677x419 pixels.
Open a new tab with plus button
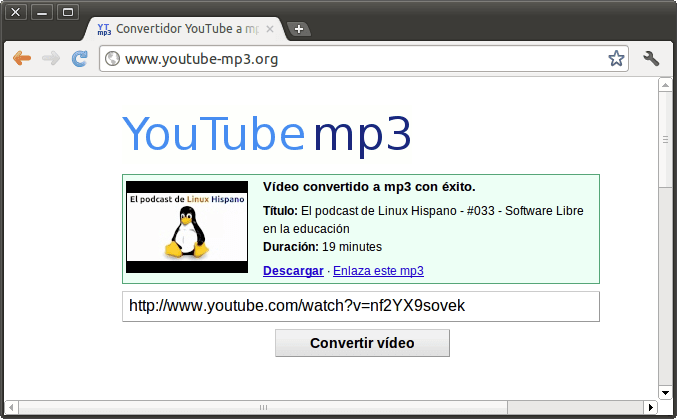(299, 29)
